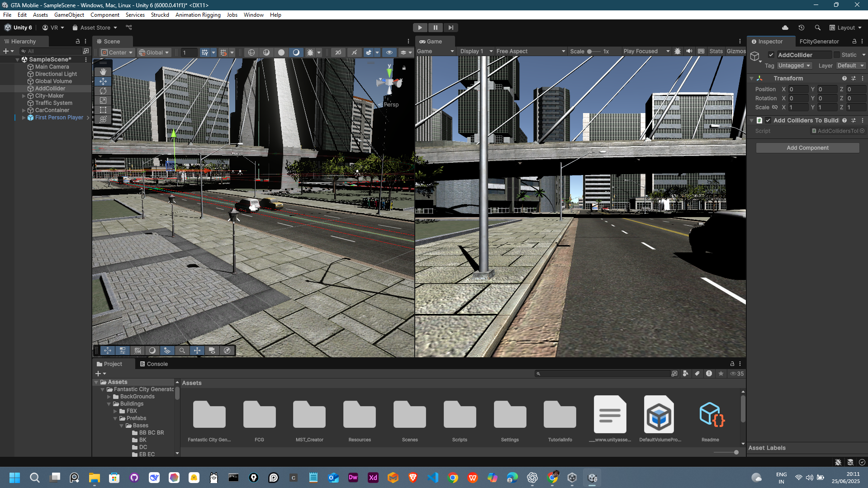Select the Scale tool in scene

[103, 100]
